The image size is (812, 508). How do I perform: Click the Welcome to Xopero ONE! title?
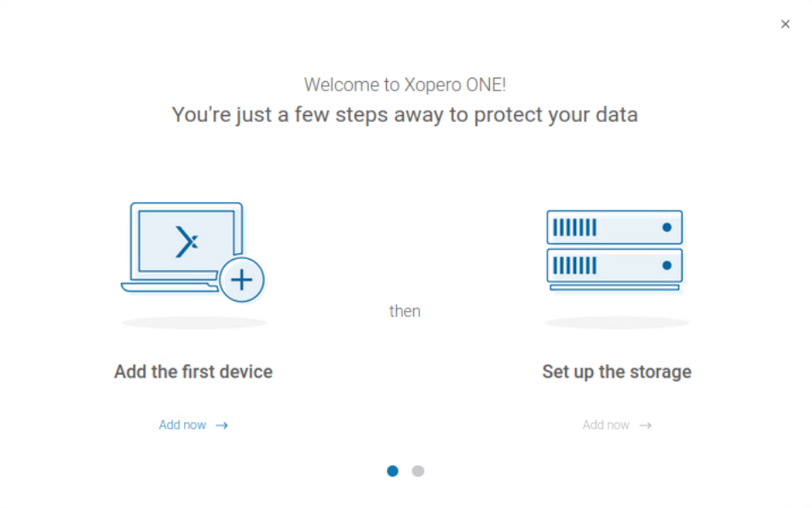[x=406, y=84]
